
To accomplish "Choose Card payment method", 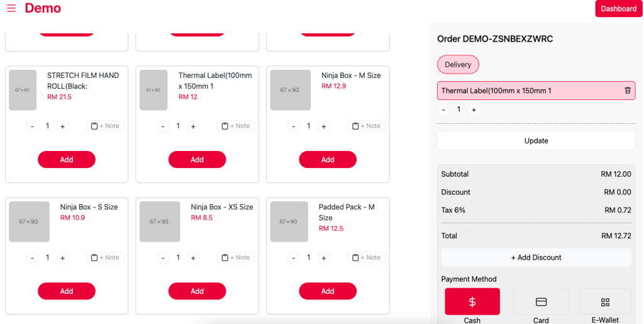I will tap(541, 301).
